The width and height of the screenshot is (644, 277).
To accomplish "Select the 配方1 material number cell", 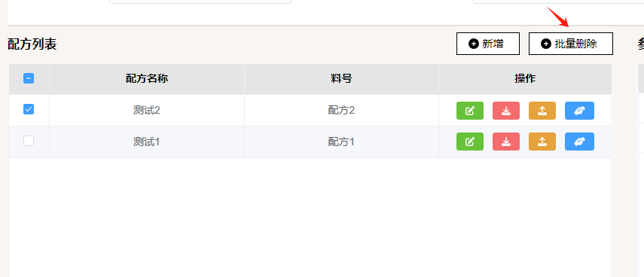I will 341,142.
